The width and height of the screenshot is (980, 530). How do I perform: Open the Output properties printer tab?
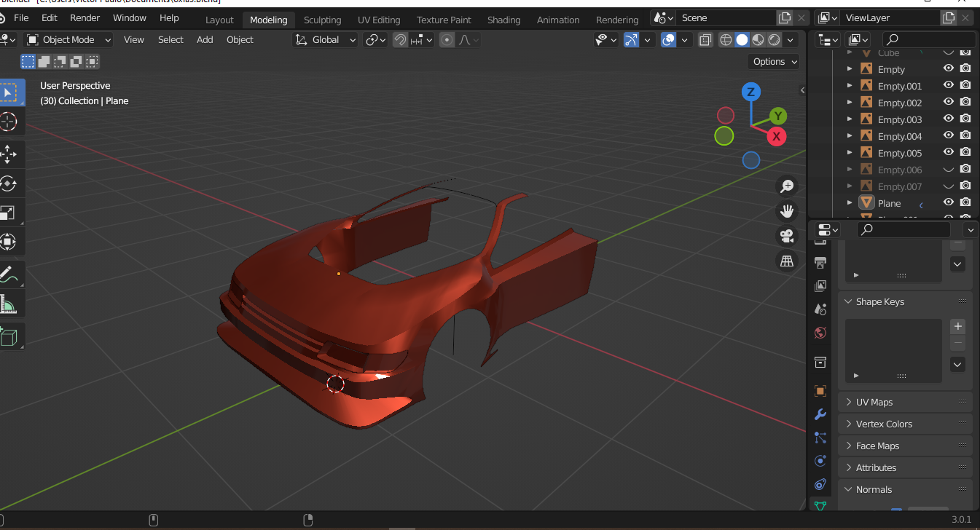tap(820, 262)
